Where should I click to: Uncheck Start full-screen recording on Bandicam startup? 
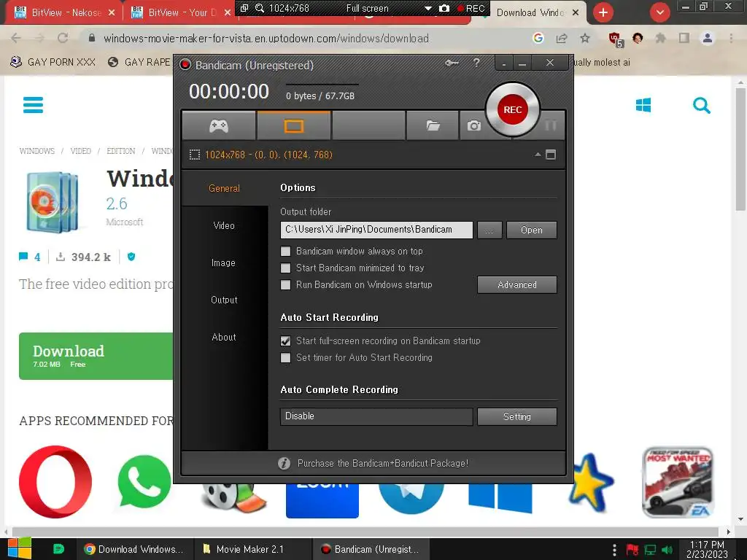(x=285, y=341)
